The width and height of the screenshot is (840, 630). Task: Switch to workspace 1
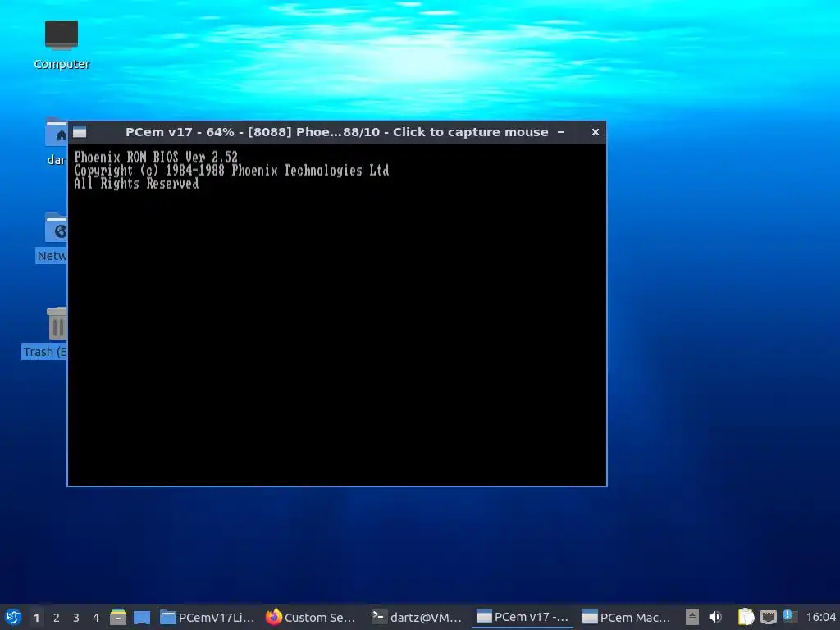coord(36,618)
